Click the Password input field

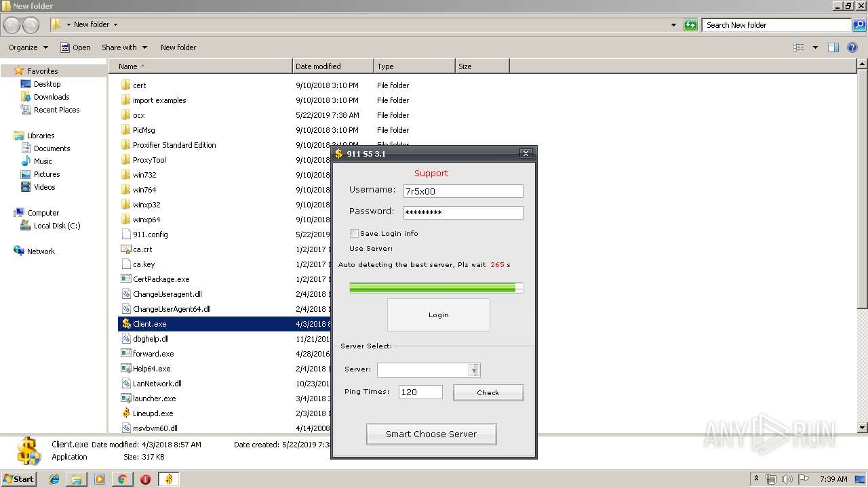[x=463, y=212]
